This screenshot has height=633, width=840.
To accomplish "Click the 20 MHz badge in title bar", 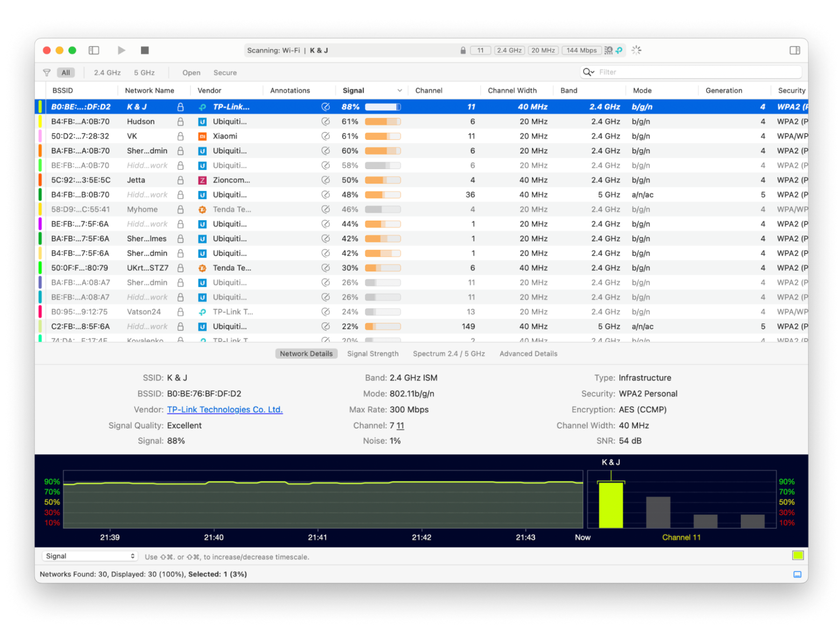I will [543, 50].
